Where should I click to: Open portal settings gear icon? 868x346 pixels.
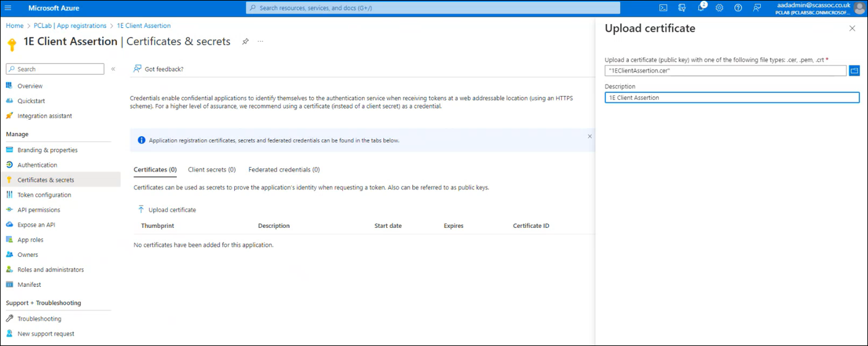(719, 8)
